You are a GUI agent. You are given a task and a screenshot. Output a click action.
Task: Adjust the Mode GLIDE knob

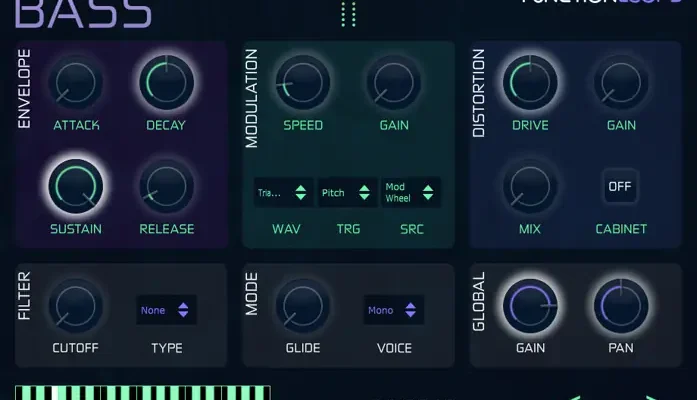click(x=303, y=306)
